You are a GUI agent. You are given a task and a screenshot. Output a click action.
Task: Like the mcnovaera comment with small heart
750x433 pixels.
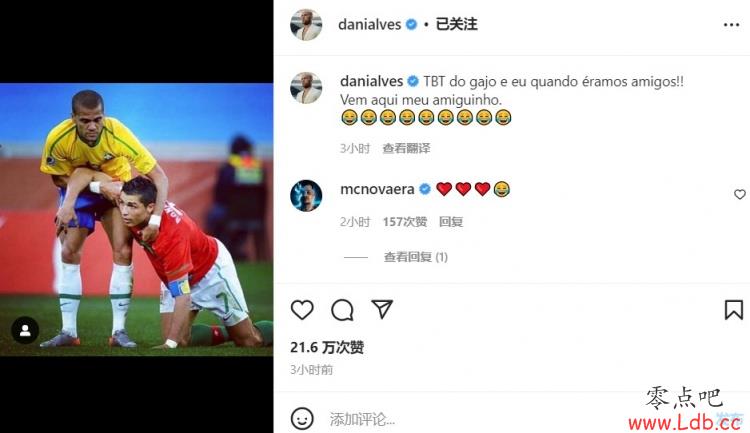(739, 194)
